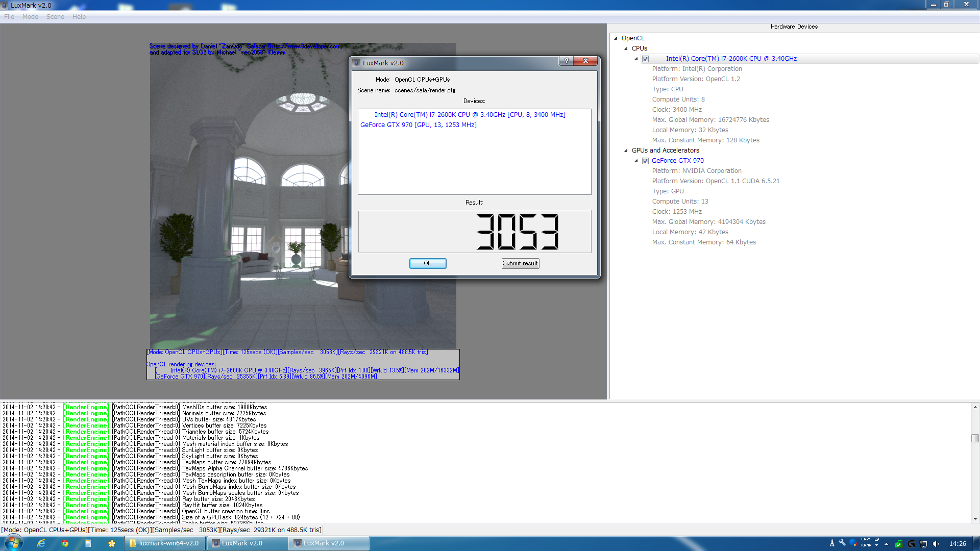Screen dimensions: 980x551
Task: Show hidden tray icons arrow
Action: click(886, 544)
